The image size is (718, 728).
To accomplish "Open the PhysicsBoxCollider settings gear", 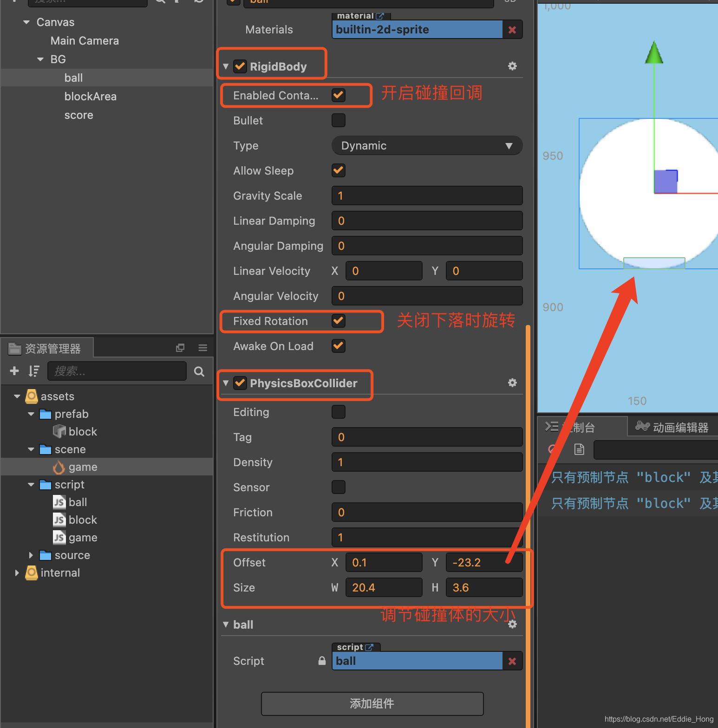I will [512, 383].
